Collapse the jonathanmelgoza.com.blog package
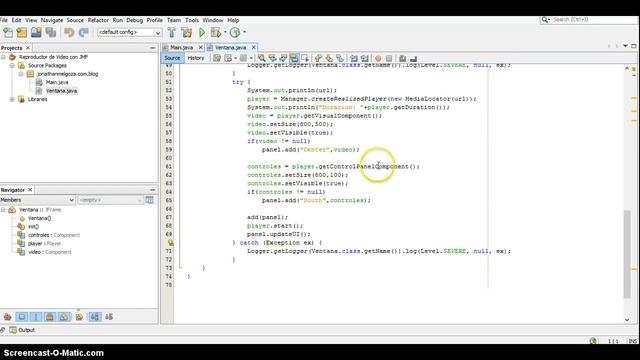This screenshot has width=640, height=360. click(21, 74)
